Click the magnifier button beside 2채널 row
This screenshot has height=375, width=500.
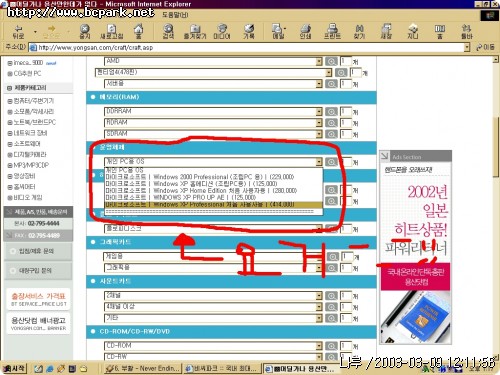[331, 296]
